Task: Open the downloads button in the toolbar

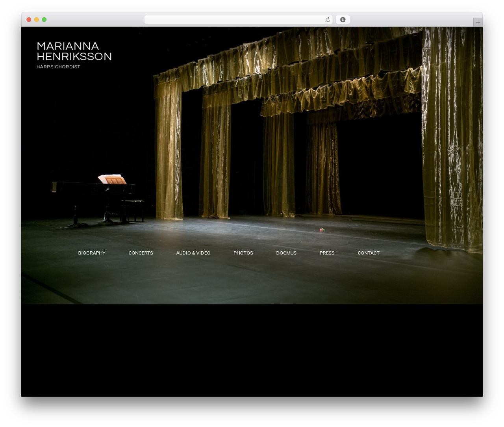Action: tap(343, 20)
